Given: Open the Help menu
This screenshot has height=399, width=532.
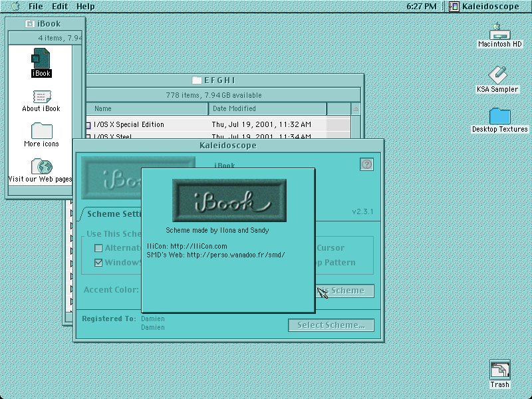Looking at the screenshot, I should 86,7.
